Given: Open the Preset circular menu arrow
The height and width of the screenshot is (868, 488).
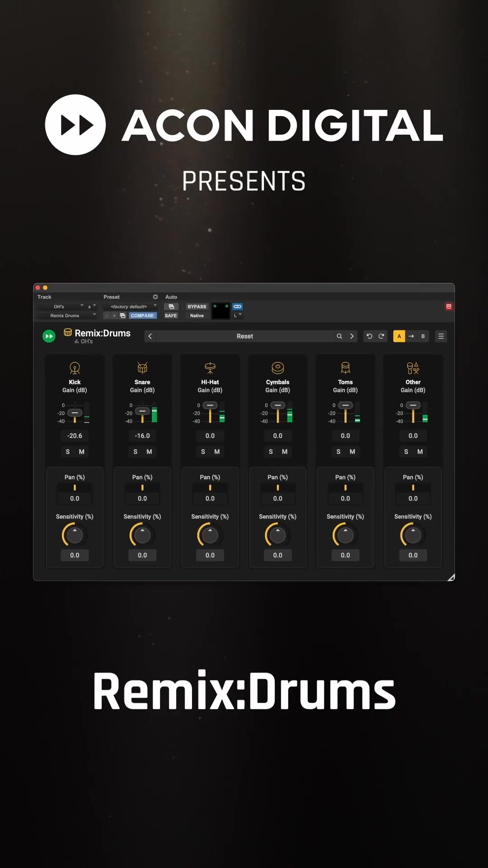Looking at the screenshot, I should pos(155,297).
